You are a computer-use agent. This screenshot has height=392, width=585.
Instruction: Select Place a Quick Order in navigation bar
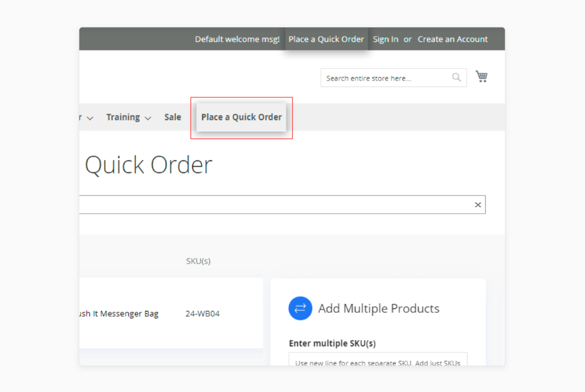pos(241,117)
